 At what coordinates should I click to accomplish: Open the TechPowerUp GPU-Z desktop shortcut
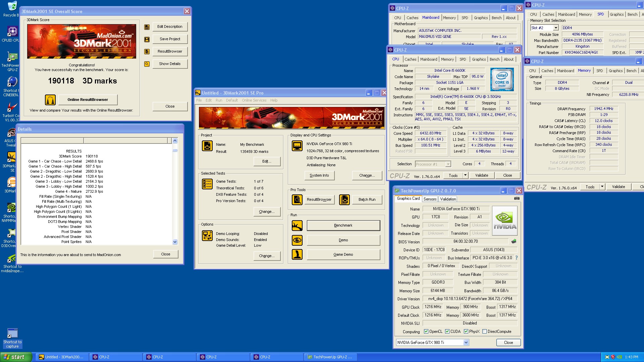(x=12, y=62)
